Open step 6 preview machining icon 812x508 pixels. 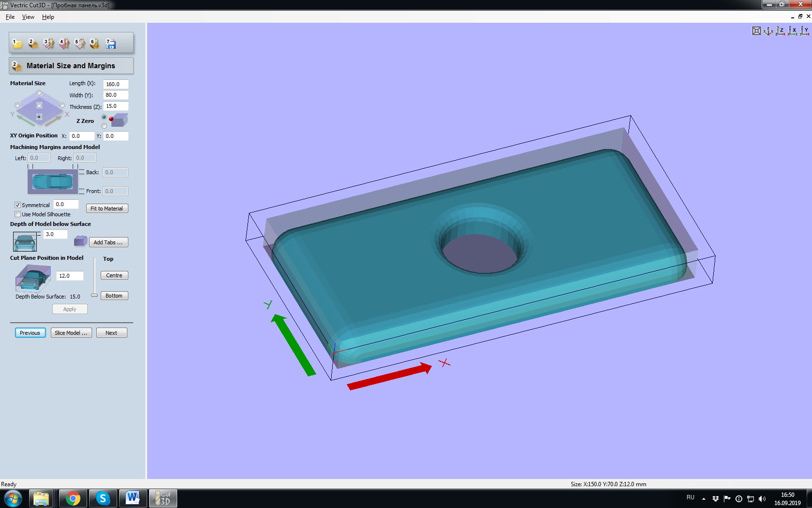95,44
